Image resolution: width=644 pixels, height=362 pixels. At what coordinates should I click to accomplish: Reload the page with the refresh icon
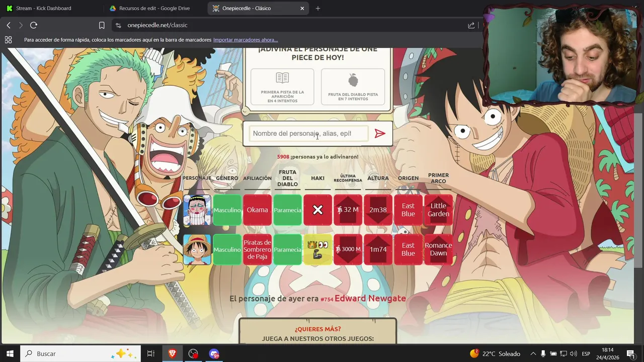34,25
